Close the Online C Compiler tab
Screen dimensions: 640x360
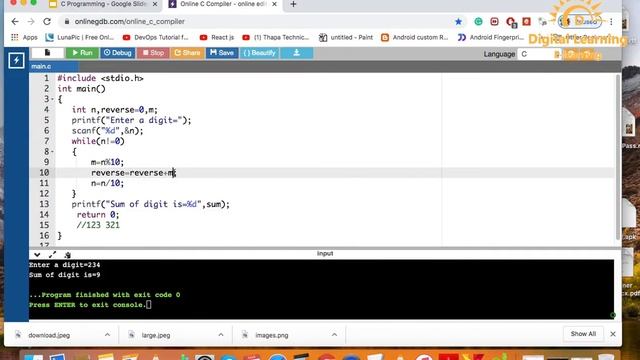coord(274,4)
